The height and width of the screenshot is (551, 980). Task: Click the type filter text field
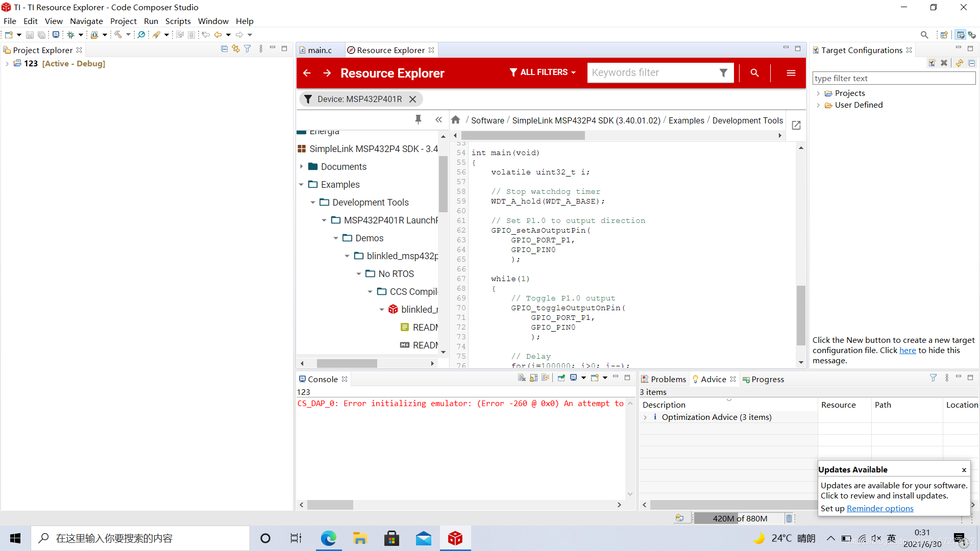894,78
